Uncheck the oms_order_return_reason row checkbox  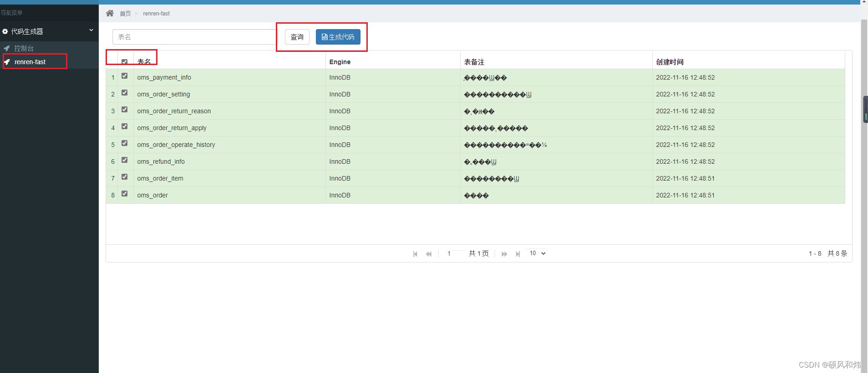(x=124, y=110)
